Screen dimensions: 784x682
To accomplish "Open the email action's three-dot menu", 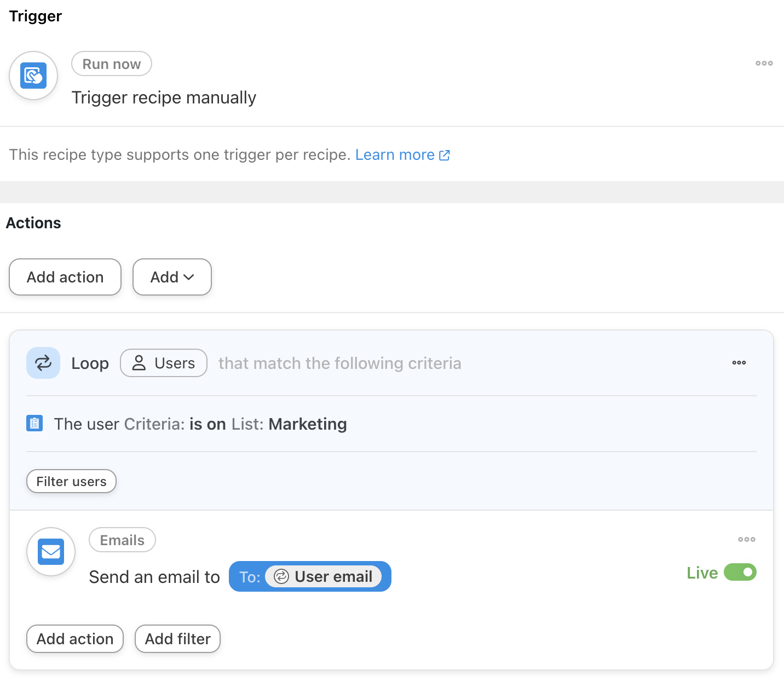I will (x=746, y=540).
